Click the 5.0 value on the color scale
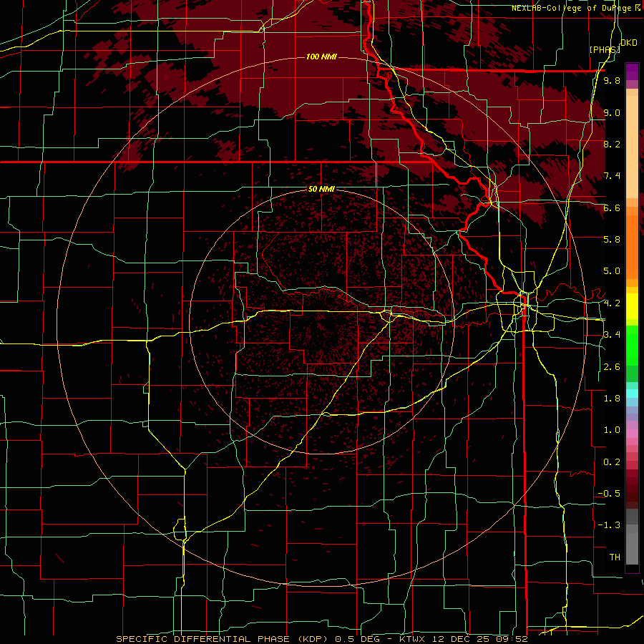 click(x=612, y=271)
